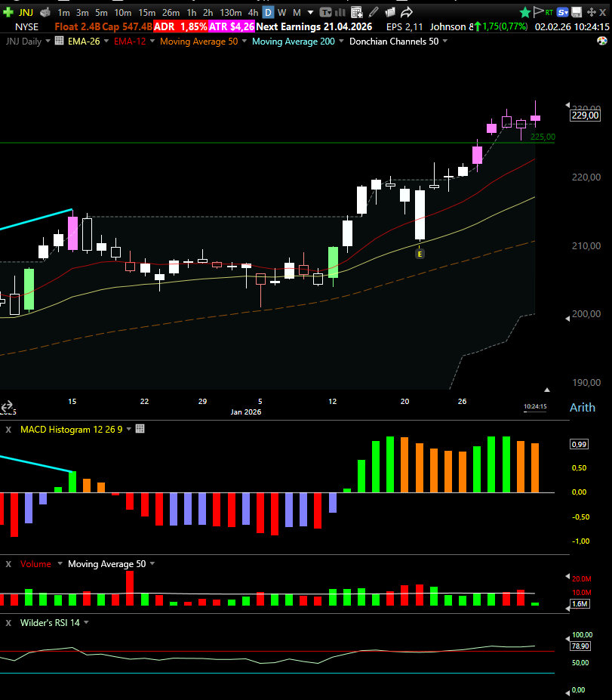Click the blue S streaming icon

click(563, 13)
